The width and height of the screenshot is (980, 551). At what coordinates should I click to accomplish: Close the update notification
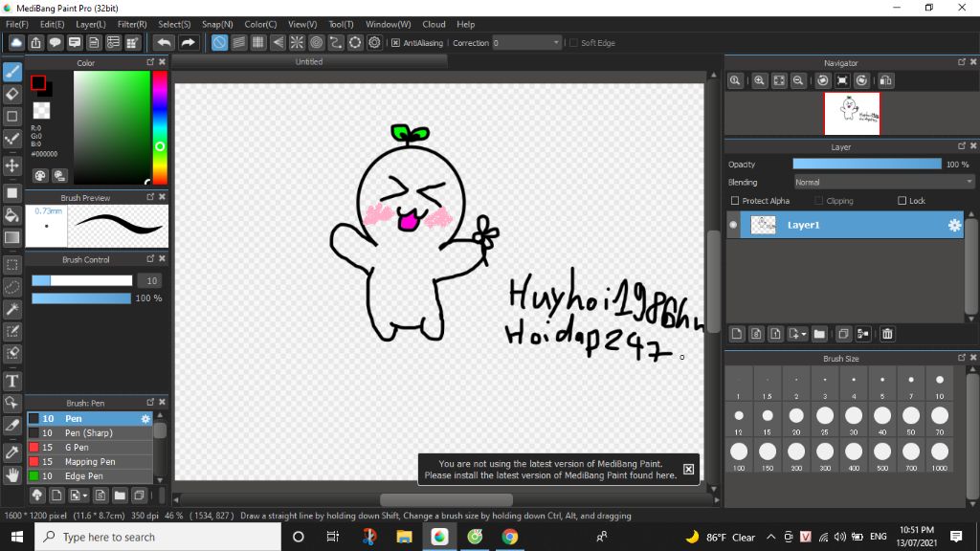tap(688, 469)
